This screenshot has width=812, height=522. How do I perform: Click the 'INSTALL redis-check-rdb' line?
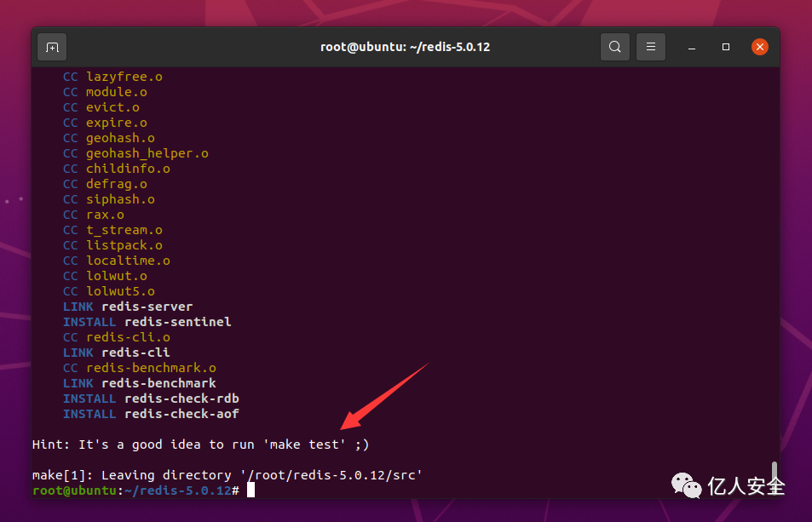tap(151, 399)
